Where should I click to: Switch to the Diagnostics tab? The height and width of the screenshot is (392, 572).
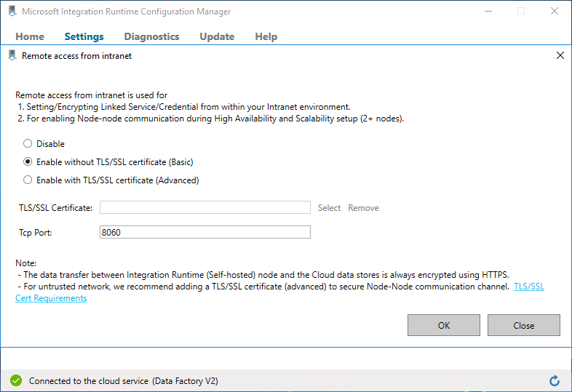point(151,36)
